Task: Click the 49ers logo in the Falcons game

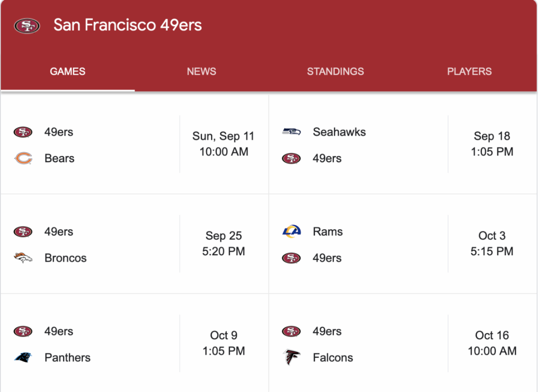Action: [x=291, y=331]
